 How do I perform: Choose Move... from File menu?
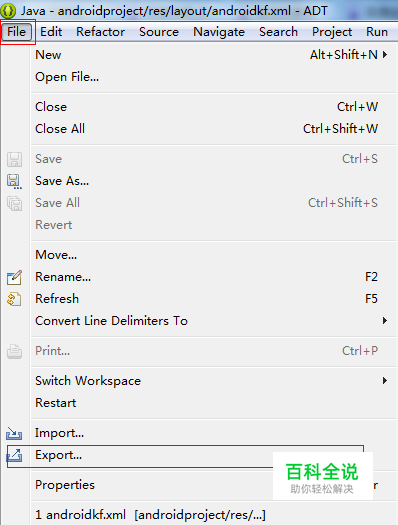tap(214, 255)
